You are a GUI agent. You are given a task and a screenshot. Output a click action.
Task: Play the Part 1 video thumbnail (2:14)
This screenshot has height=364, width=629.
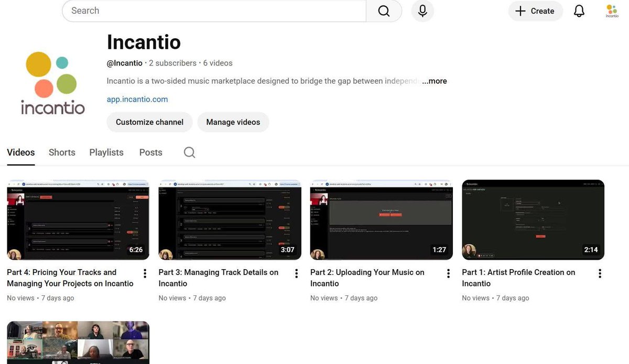(533, 220)
